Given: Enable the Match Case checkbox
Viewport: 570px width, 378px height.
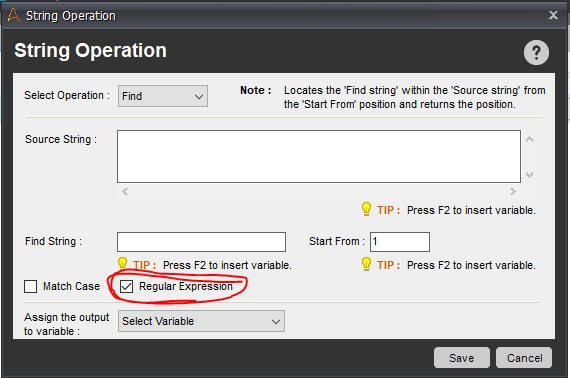Looking at the screenshot, I should pyautogui.click(x=31, y=286).
